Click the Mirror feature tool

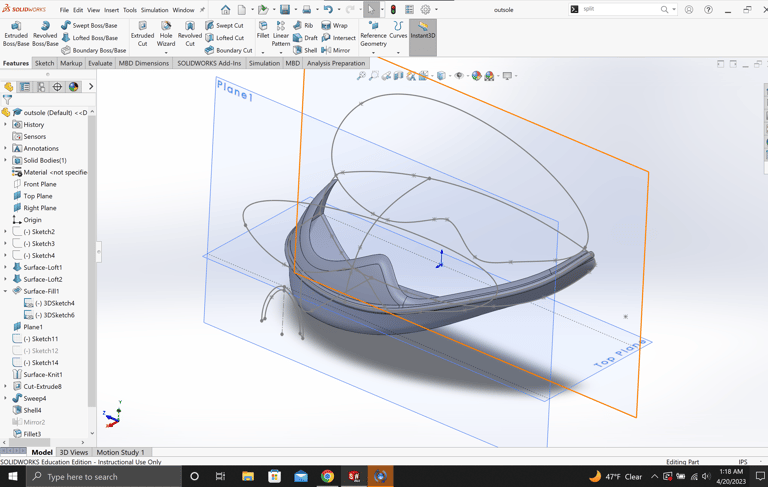point(336,50)
